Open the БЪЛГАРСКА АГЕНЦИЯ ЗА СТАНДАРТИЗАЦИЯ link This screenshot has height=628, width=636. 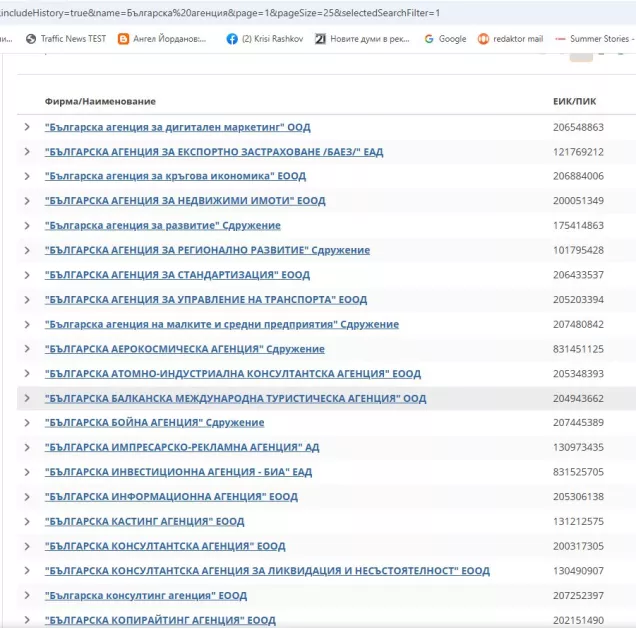coord(177,275)
